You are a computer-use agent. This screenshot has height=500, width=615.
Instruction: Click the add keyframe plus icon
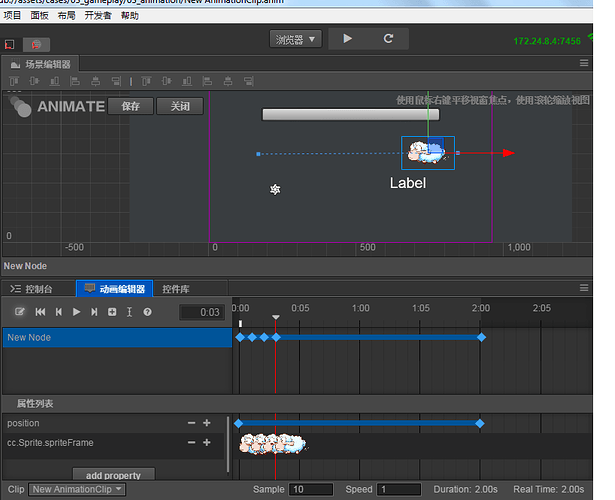click(x=112, y=312)
